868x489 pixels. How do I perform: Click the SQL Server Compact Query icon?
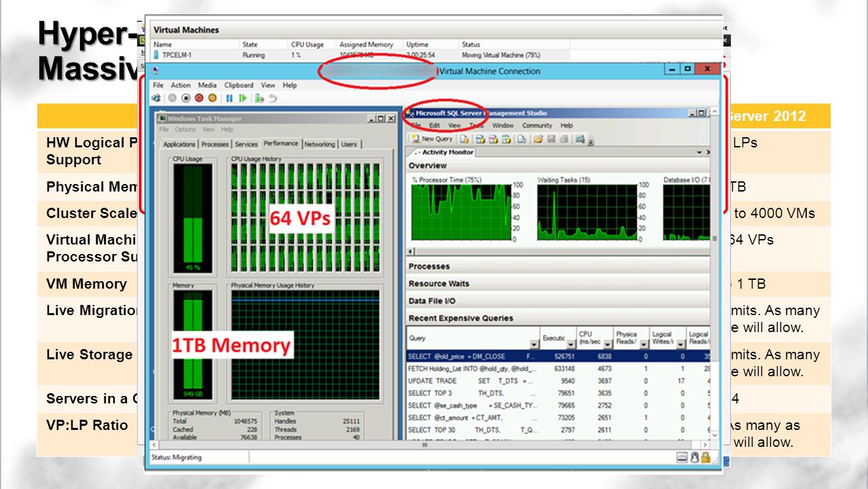[x=522, y=139]
